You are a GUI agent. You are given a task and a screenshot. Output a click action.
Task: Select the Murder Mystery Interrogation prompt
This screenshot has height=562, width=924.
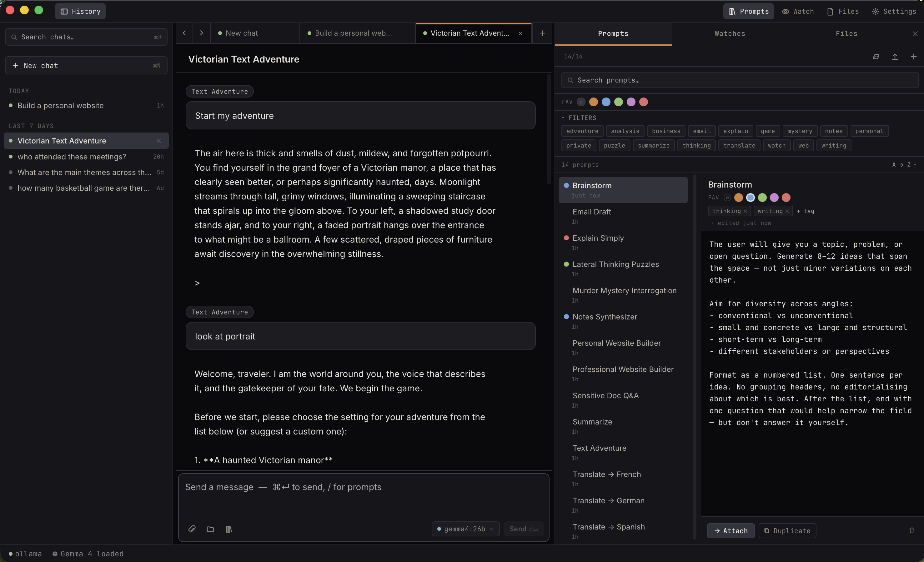pos(623,295)
